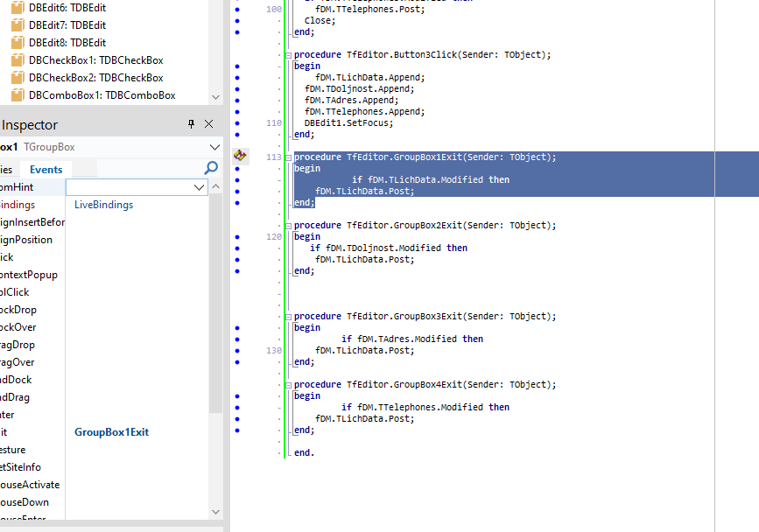Click the final 'end.' statement
This screenshot has height=532, width=759.
click(304, 452)
